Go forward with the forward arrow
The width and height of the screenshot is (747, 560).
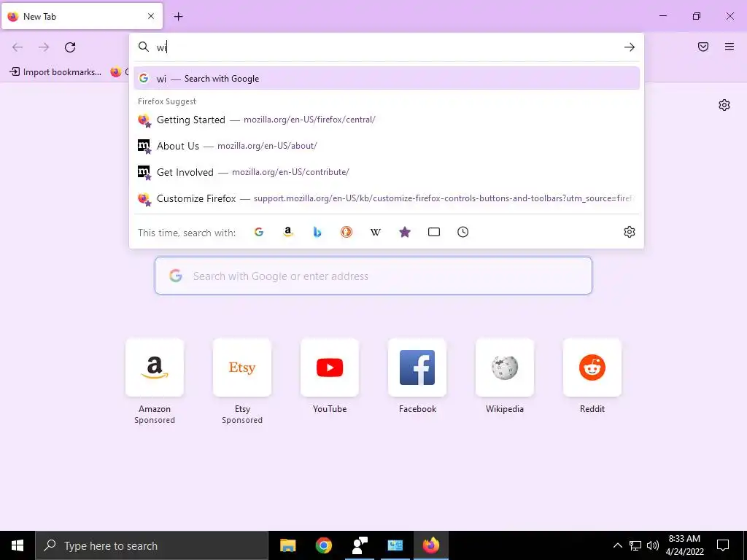pos(44,47)
